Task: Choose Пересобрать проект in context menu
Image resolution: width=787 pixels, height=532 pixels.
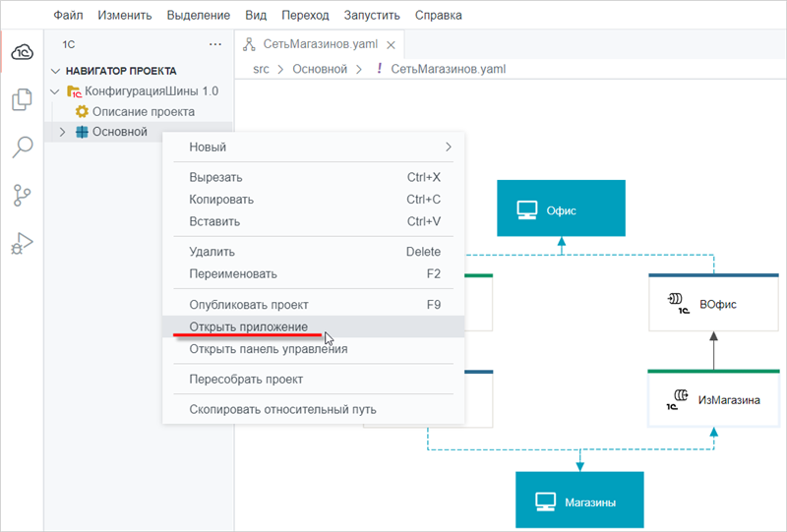Action: coord(314,379)
